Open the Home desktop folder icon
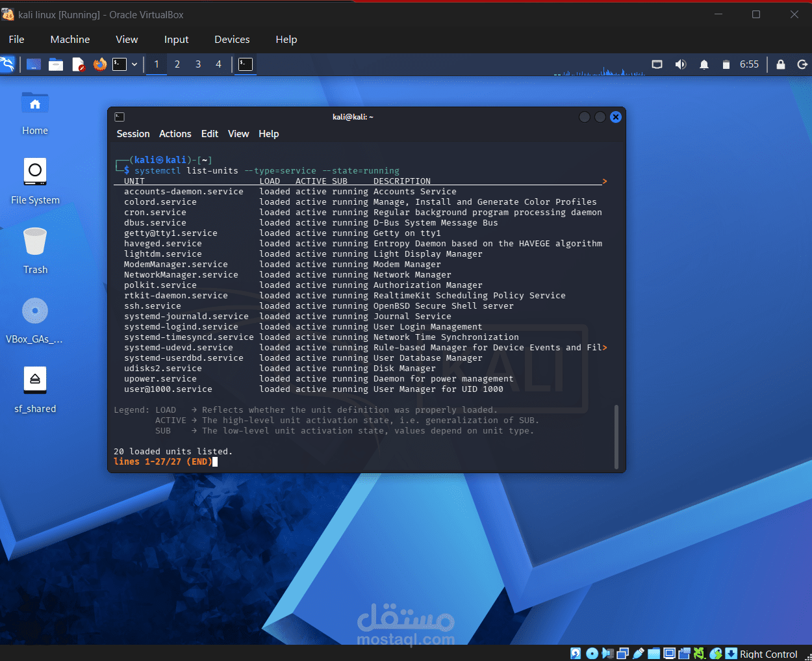 coord(35,113)
